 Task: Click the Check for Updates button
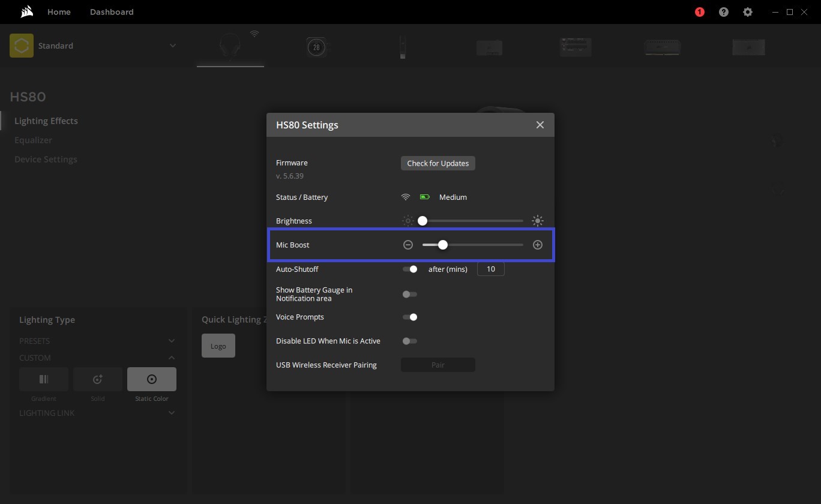click(438, 163)
